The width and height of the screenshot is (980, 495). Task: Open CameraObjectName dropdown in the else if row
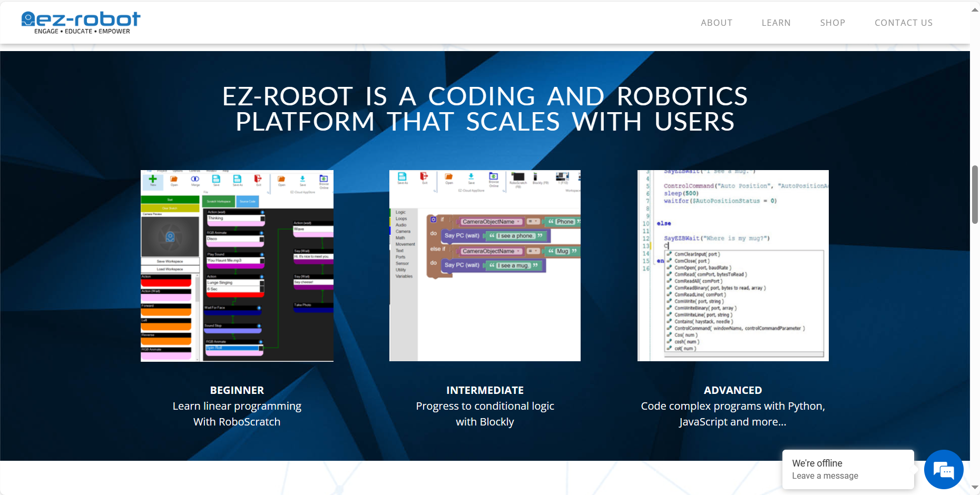click(x=491, y=251)
